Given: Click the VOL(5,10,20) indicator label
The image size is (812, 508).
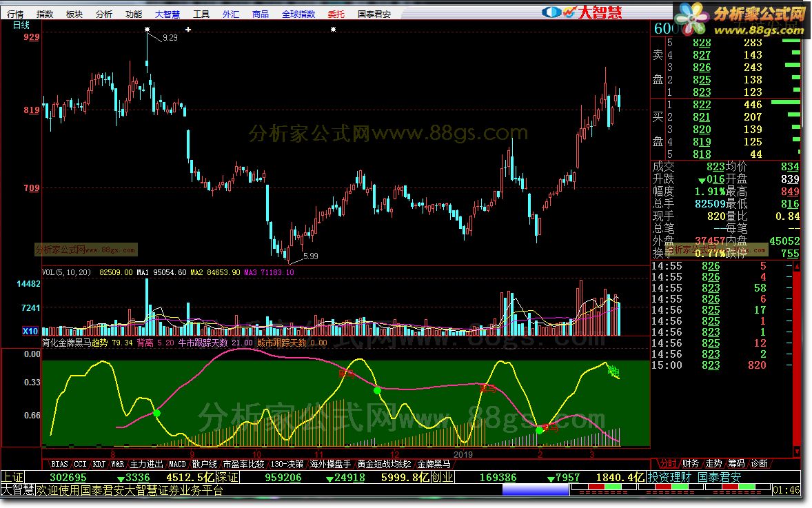Looking at the screenshot, I should 66,272.
